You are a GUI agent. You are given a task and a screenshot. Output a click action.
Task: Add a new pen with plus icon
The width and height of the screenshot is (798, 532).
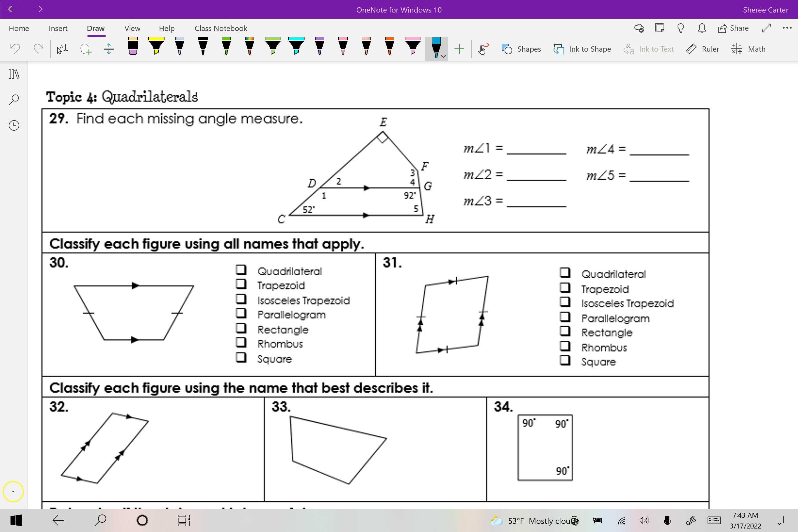point(459,49)
